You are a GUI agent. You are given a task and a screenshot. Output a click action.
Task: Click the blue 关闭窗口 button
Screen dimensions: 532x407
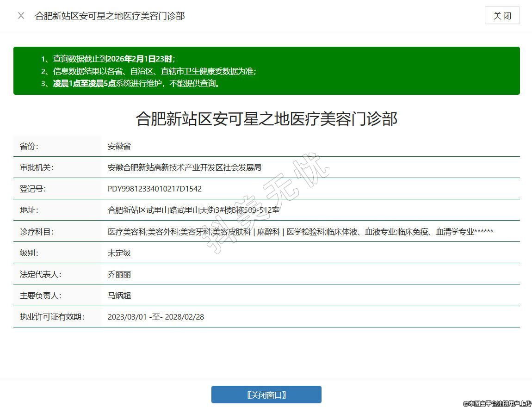coord(266,395)
